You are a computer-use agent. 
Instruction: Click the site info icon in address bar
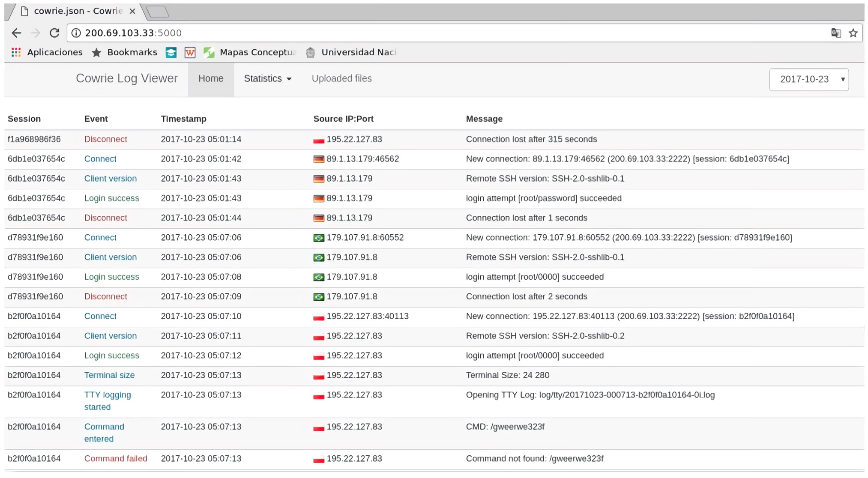pyautogui.click(x=76, y=33)
